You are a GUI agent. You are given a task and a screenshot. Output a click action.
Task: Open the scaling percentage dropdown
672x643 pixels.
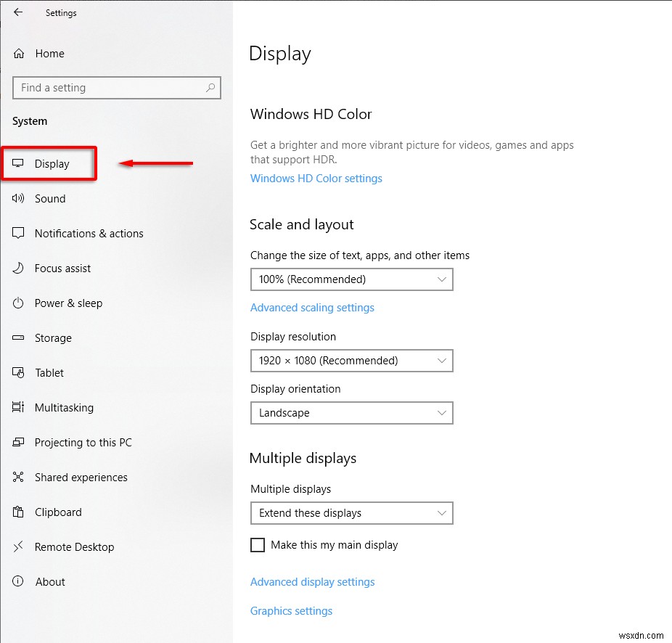click(x=351, y=279)
